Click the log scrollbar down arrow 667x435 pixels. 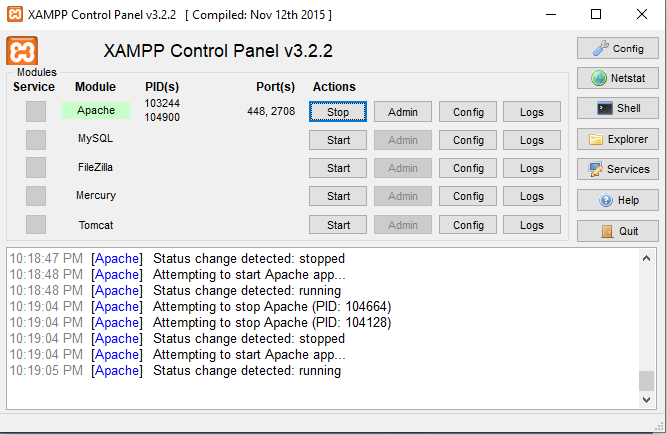coord(647,400)
